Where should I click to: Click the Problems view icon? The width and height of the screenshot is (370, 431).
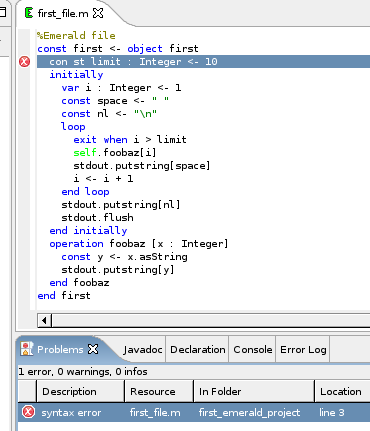pos(27,349)
